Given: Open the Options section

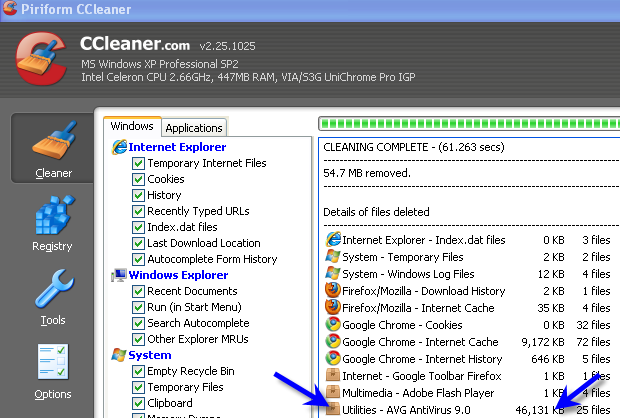Looking at the screenshot, I should click(x=53, y=372).
